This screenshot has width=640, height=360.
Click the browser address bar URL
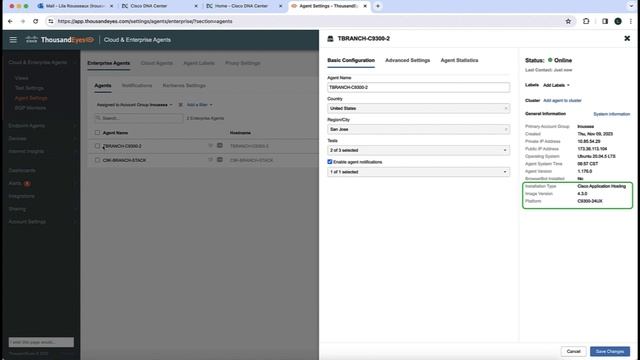tap(145, 21)
